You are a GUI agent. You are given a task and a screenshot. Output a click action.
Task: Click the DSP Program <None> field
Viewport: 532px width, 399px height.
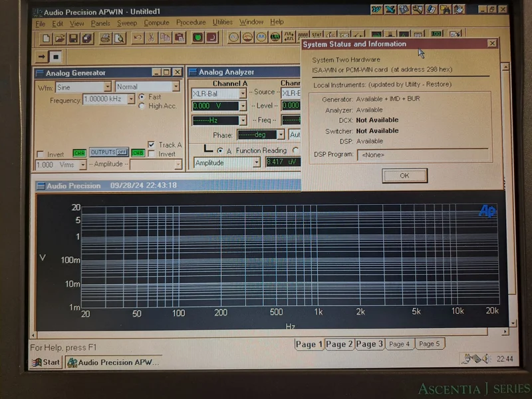click(423, 155)
